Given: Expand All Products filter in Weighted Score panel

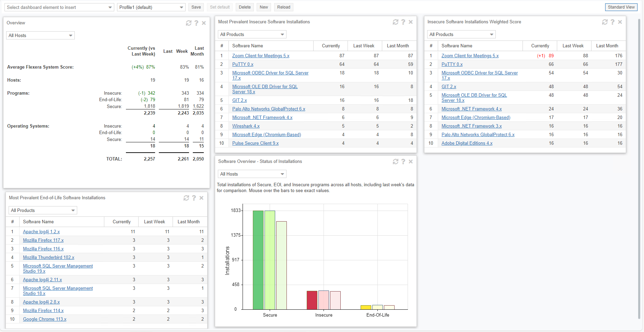Looking at the screenshot, I should 461,35.
